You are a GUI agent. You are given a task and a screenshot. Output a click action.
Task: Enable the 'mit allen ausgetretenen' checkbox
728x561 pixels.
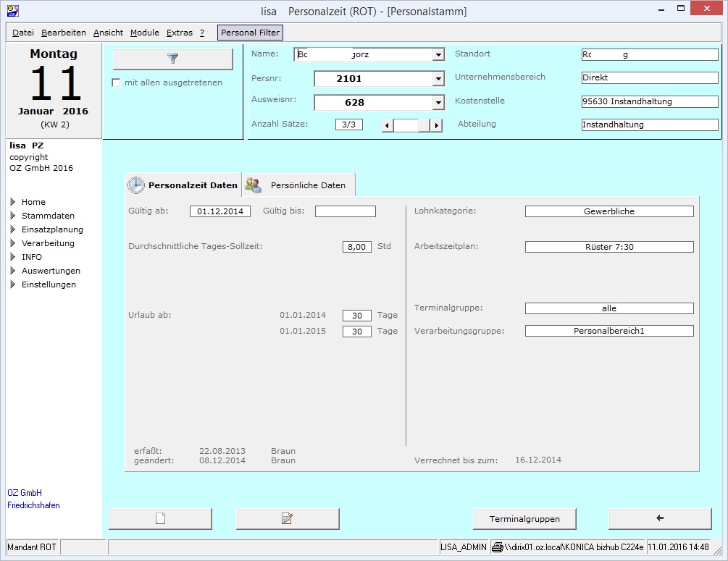116,83
